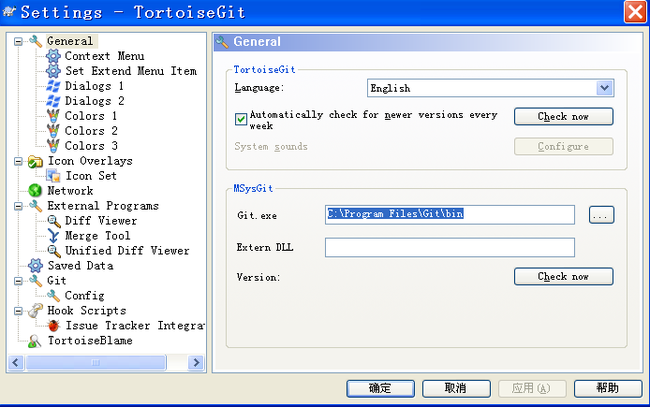Click the Dialogs 1 window icon
Viewport: 650px width, 407px height.
point(53,86)
